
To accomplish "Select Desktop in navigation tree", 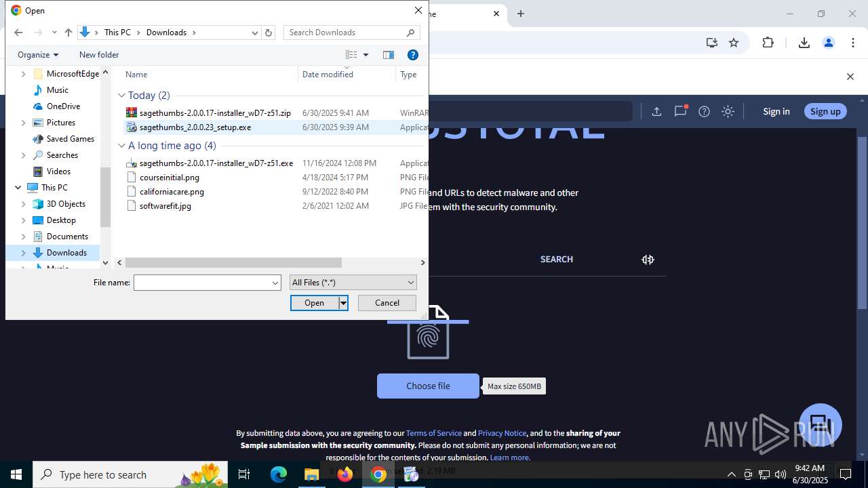I will [x=61, y=220].
